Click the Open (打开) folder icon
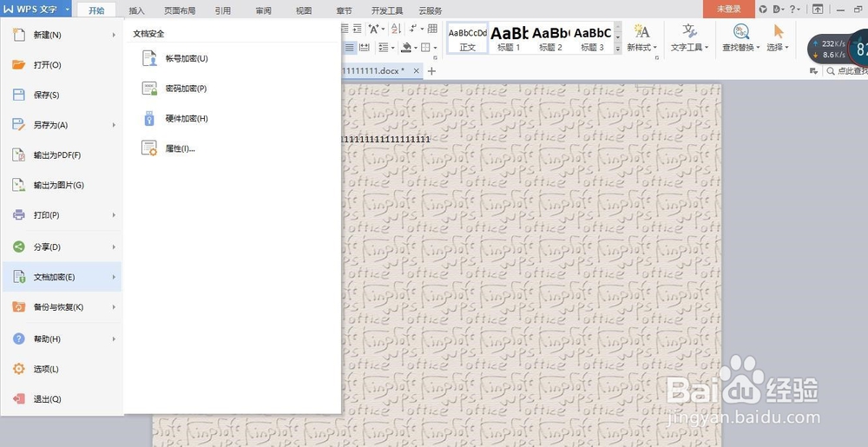868x447 pixels. pos(19,65)
